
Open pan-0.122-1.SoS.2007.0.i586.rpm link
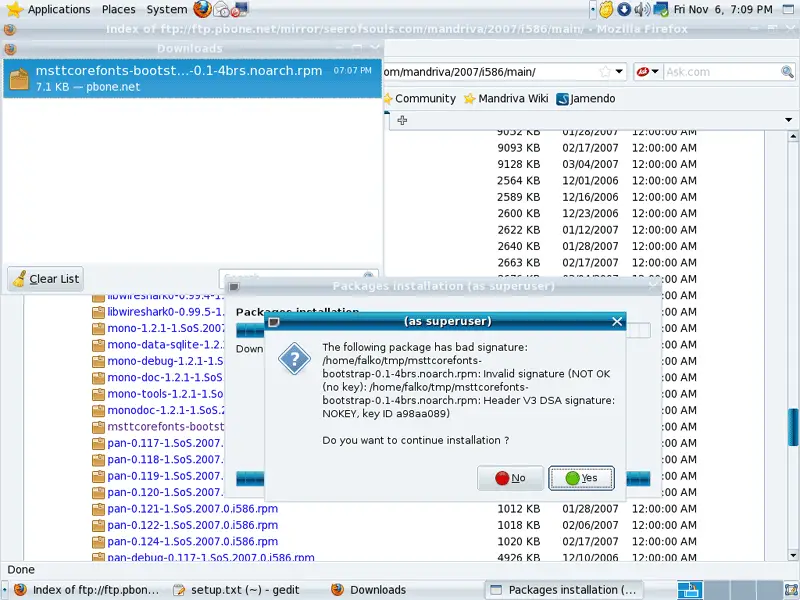(192, 525)
